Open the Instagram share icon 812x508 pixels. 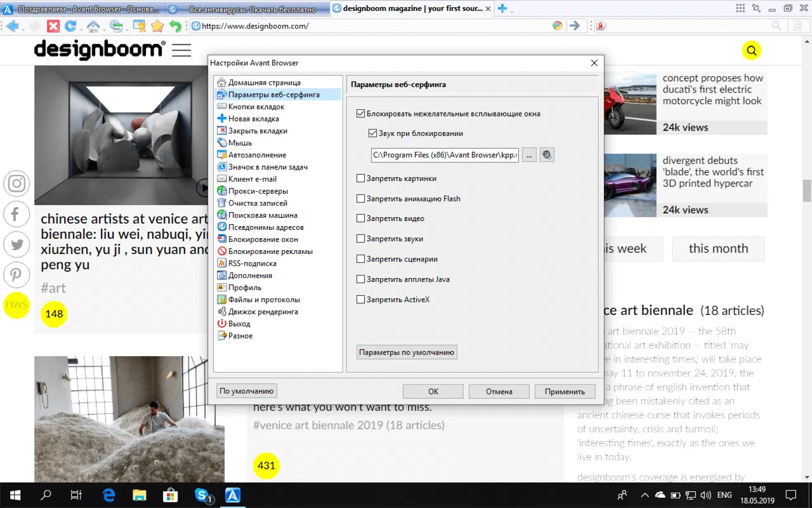coord(16,184)
